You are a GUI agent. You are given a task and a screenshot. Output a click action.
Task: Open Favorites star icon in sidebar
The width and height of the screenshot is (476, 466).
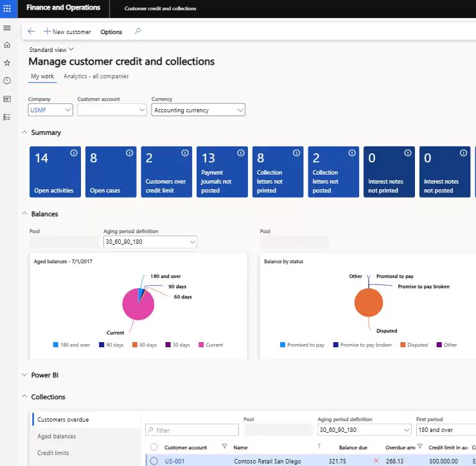coord(7,63)
